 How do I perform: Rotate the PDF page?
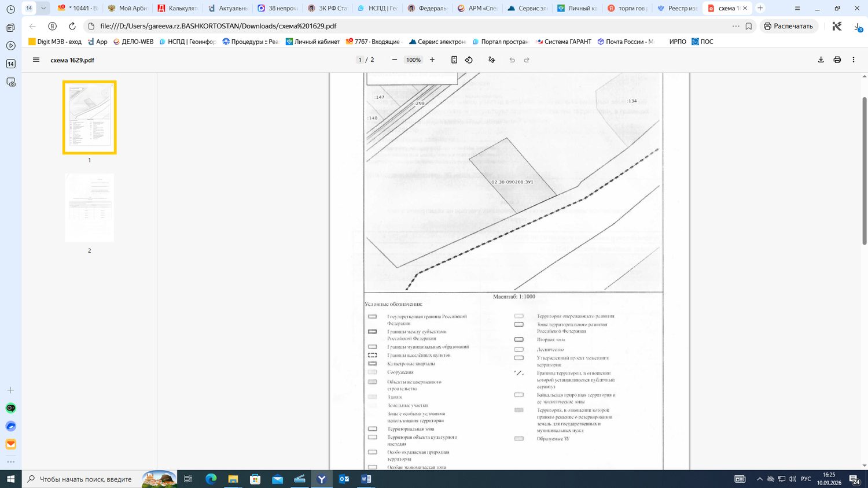[469, 60]
